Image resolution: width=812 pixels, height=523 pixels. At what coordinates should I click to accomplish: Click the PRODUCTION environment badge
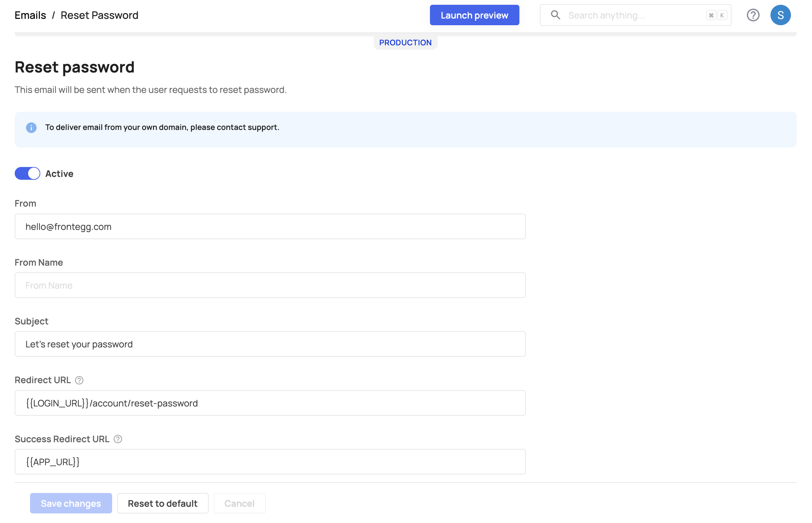coord(405,42)
